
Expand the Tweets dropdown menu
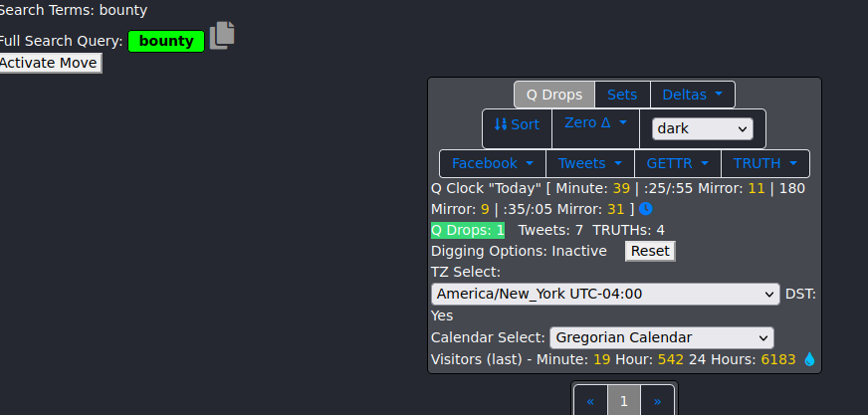(x=590, y=163)
